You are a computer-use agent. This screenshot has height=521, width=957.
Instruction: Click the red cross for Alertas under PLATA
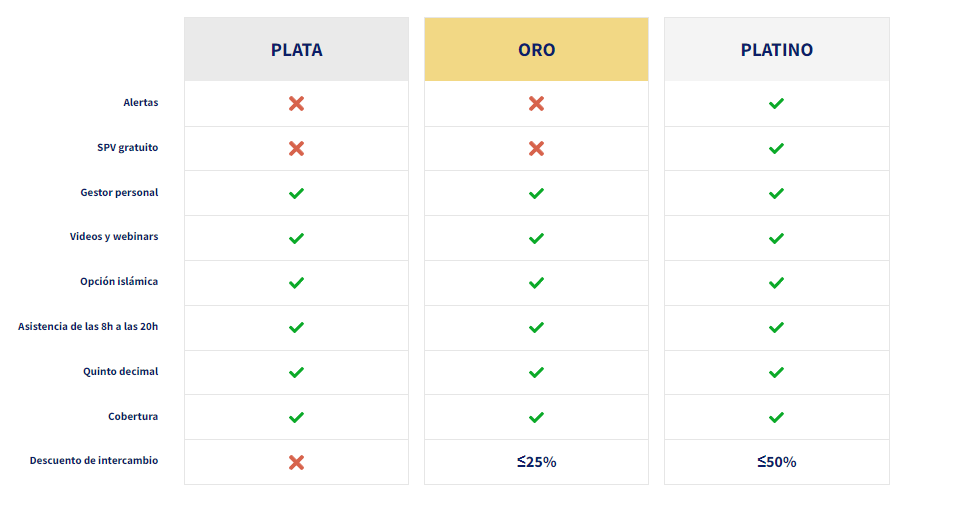click(297, 103)
